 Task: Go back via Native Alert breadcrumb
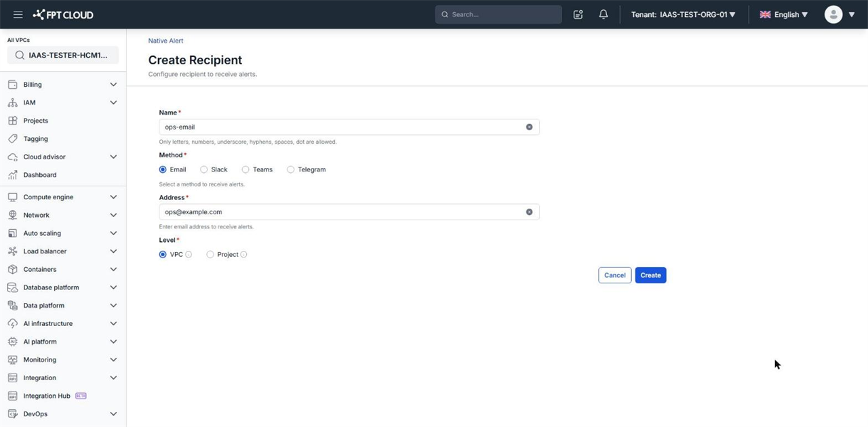click(166, 41)
